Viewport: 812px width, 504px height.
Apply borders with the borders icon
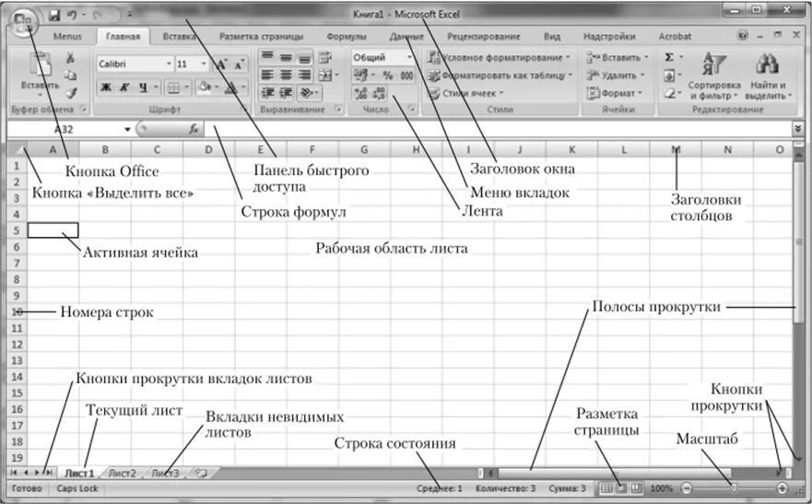pyautogui.click(x=173, y=88)
